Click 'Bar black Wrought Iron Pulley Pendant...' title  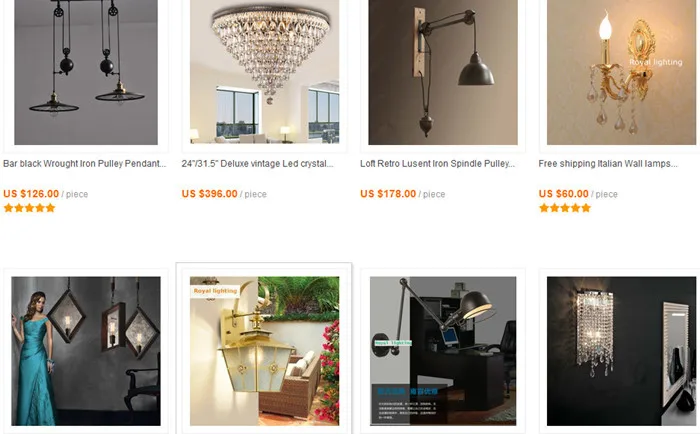click(84, 164)
